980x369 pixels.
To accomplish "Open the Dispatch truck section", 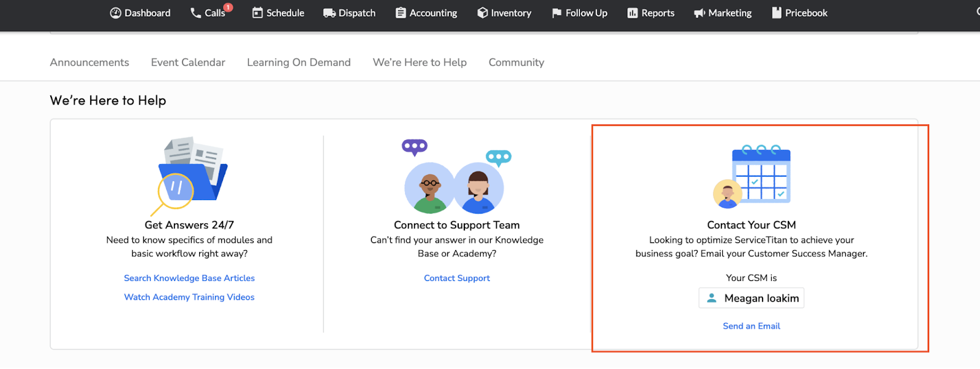I will (x=349, y=13).
